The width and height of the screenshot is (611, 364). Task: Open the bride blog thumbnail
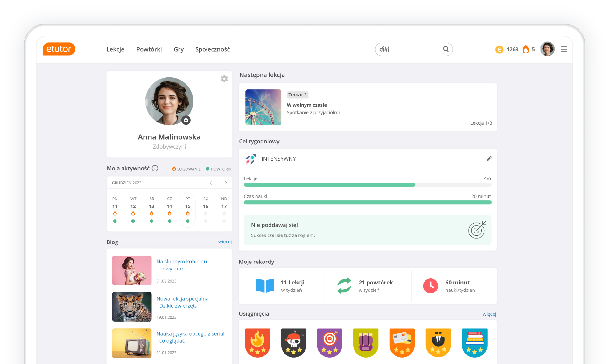tap(132, 270)
